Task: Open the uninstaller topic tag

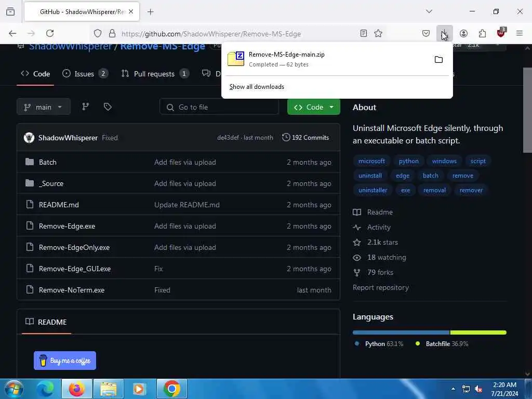Action: pos(373,190)
